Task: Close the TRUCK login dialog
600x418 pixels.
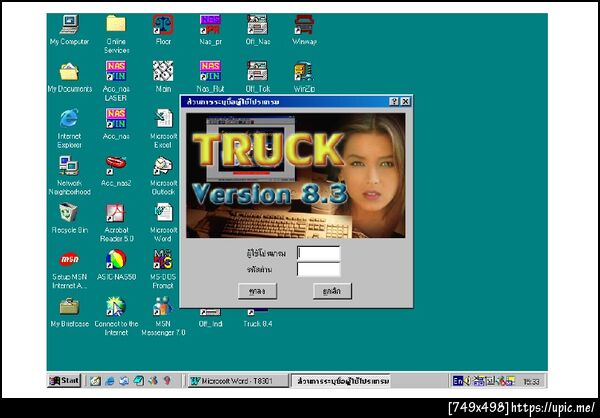Action: coord(405,101)
